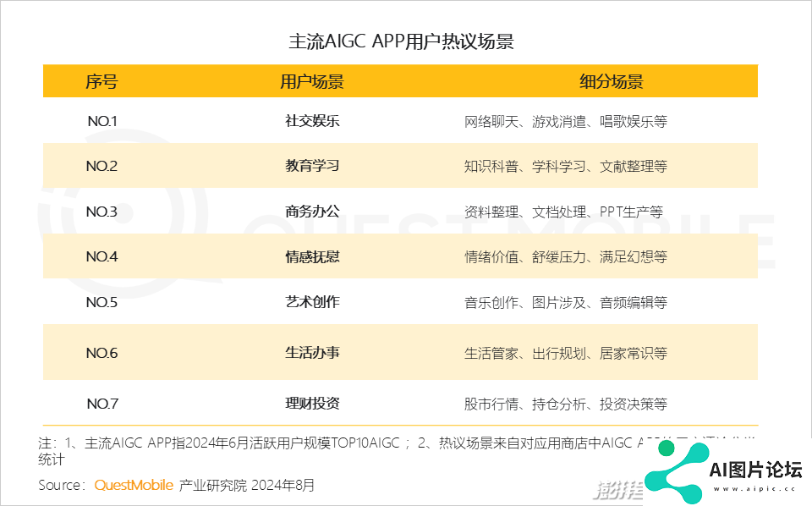The image size is (812, 506).
Task: Click 情绪价值、舒缓压力、满足幻想等 detail text
Action: click(x=566, y=257)
